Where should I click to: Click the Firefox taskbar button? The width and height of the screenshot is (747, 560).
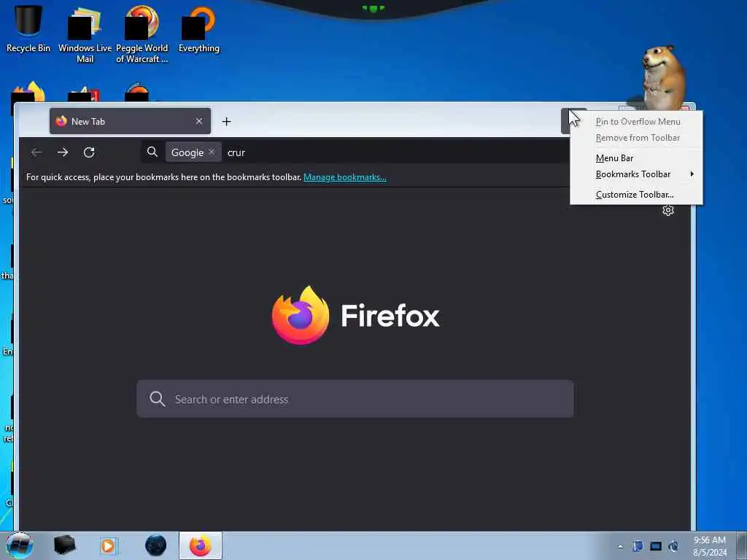pos(201,545)
